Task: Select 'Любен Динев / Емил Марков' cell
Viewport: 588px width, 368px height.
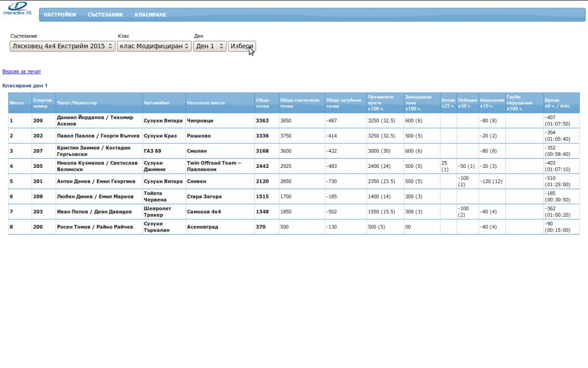Action: (99, 197)
